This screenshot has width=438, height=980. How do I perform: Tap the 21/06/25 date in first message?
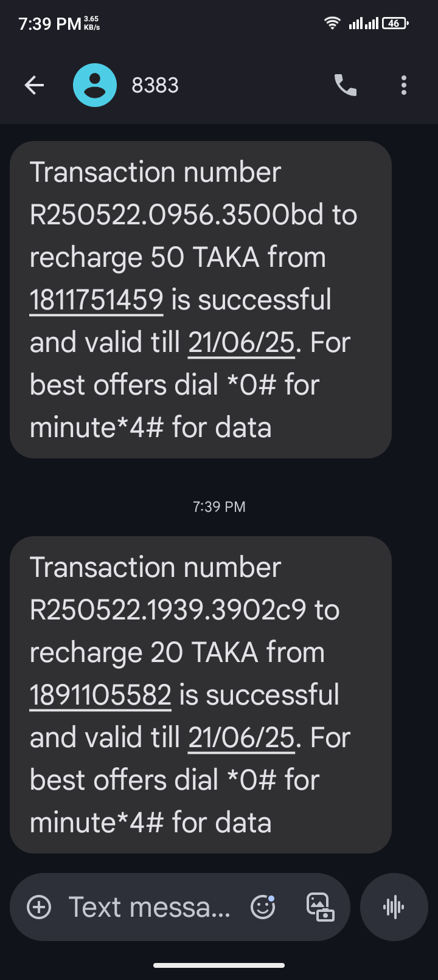pyautogui.click(x=242, y=342)
